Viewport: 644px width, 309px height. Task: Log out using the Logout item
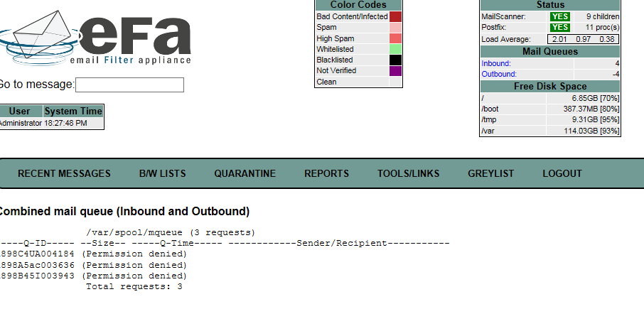coord(562,173)
